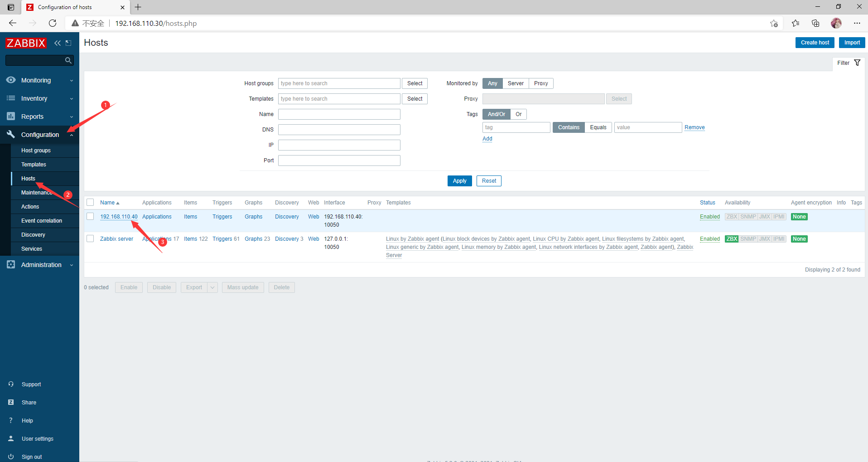Reload the page with refresh icon
868x462 pixels.
(x=53, y=23)
